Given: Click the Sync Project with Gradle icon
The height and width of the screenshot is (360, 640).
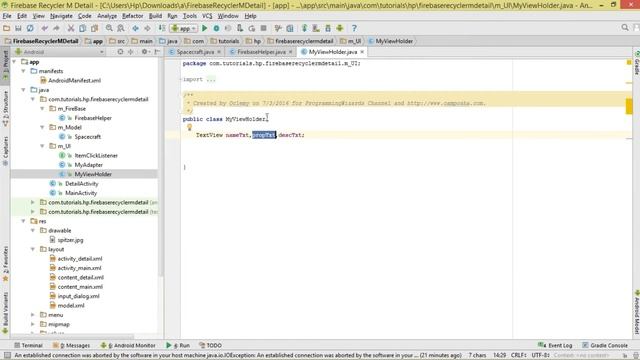Looking at the screenshot, I should (304, 28).
